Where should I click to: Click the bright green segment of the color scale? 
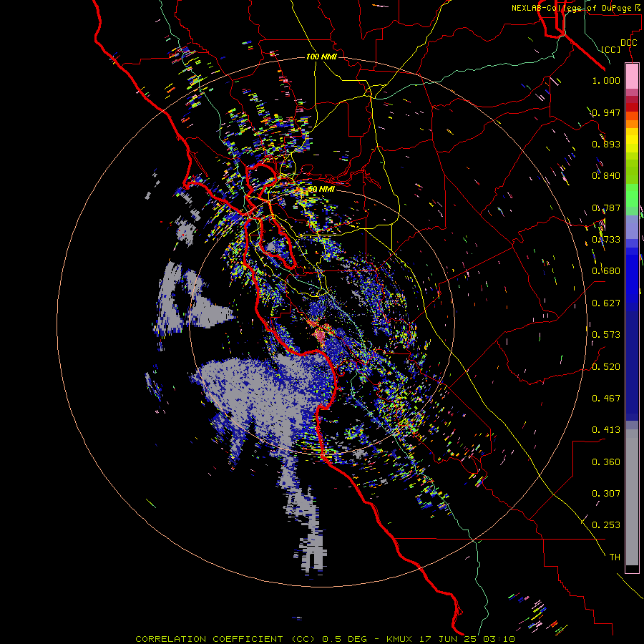click(x=632, y=195)
